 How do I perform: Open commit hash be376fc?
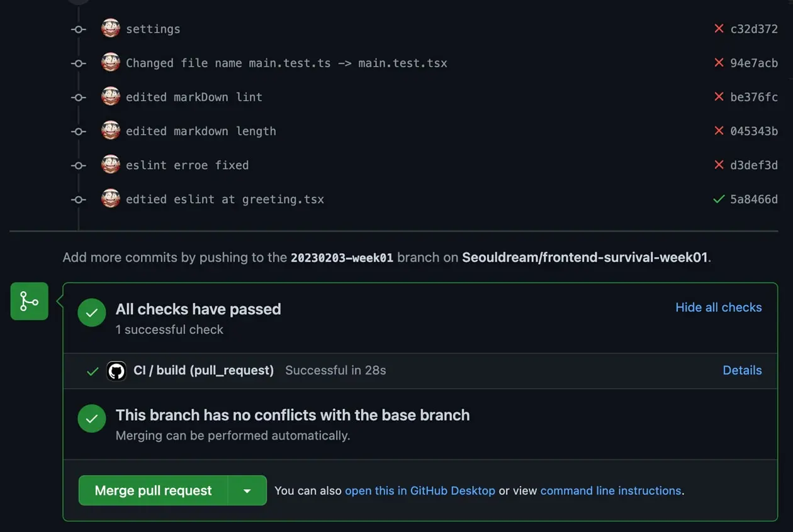tap(754, 97)
